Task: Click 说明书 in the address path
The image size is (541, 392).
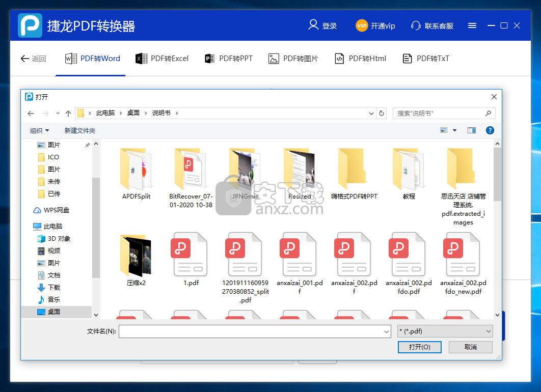Action: 161,113
